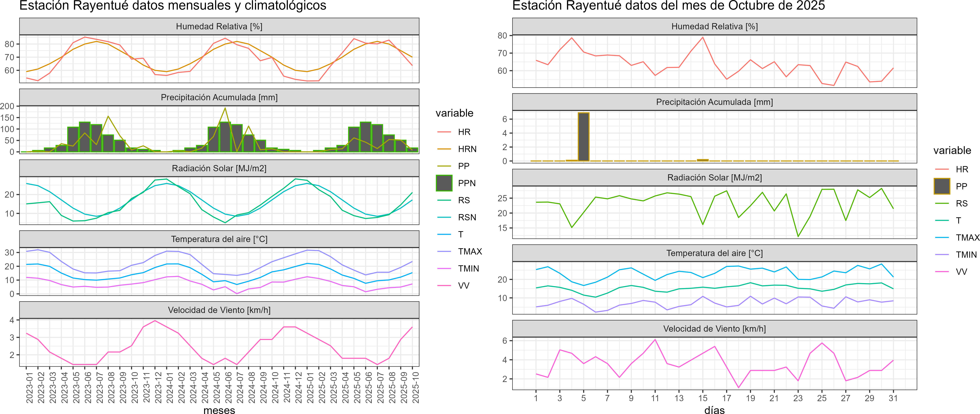The width and height of the screenshot is (980, 414).
Task: Click the PPN gray legend swatch
Action: pyautogui.click(x=444, y=183)
